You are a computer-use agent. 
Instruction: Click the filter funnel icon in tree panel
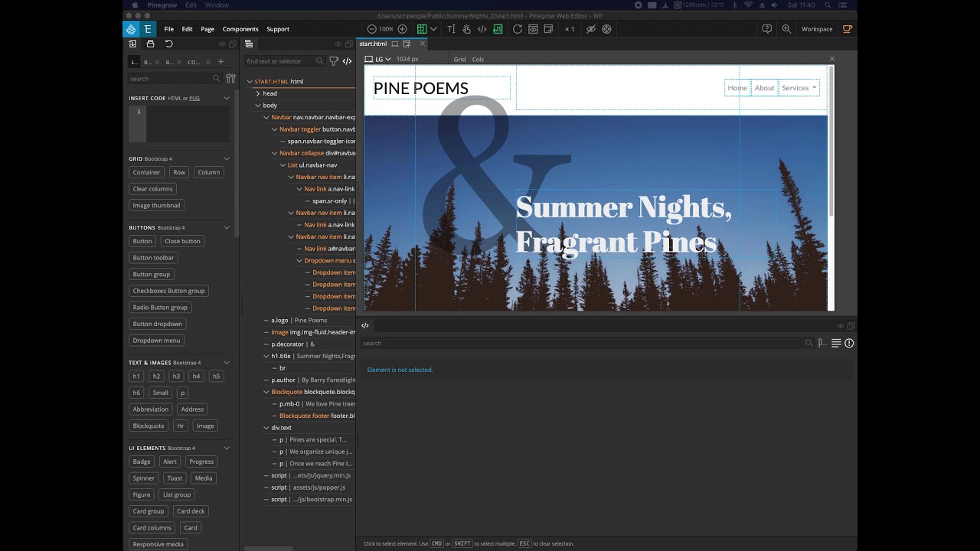coord(334,61)
